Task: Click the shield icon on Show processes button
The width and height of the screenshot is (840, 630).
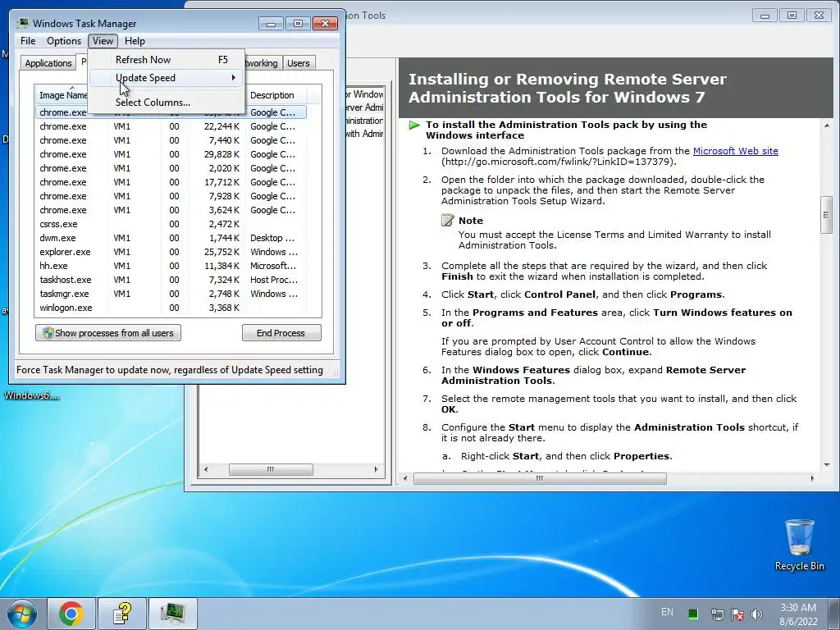Action: (x=48, y=333)
